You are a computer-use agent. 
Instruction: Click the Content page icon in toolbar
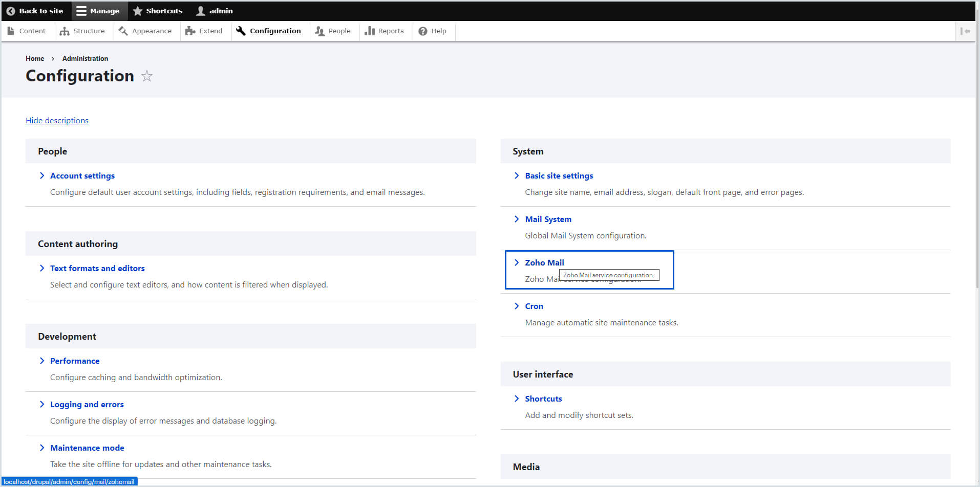[x=11, y=31]
